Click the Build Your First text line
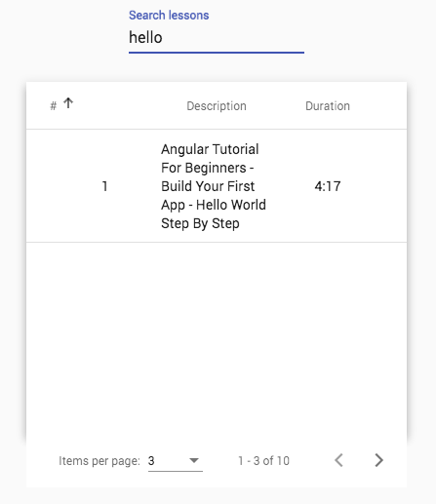 (x=208, y=186)
